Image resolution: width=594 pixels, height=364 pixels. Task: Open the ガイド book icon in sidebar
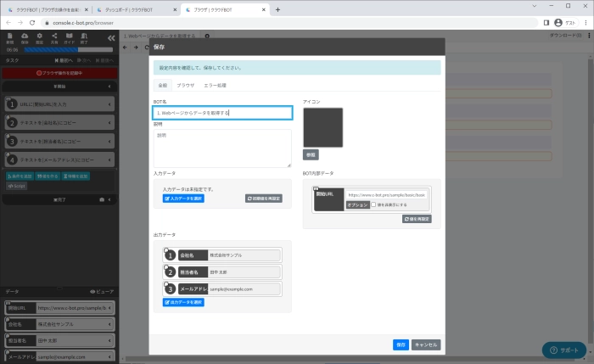[69, 37]
